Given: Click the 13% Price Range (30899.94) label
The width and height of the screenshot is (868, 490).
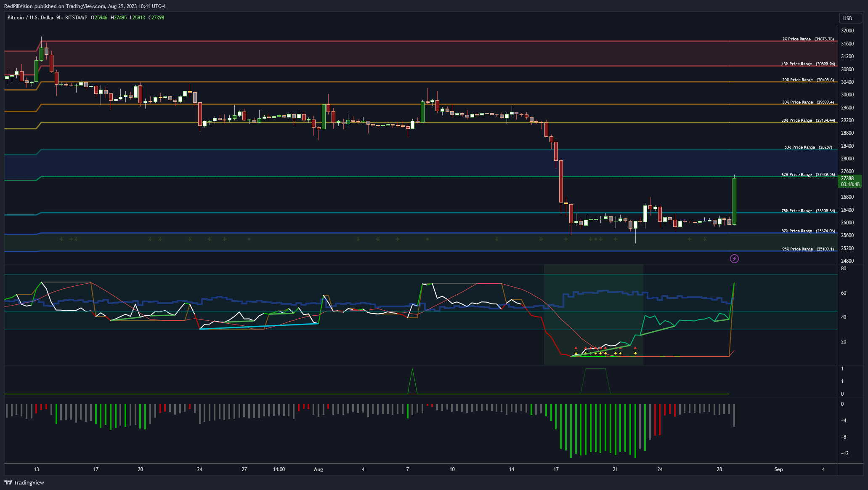Looking at the screenshot, I should pos(808,64).
